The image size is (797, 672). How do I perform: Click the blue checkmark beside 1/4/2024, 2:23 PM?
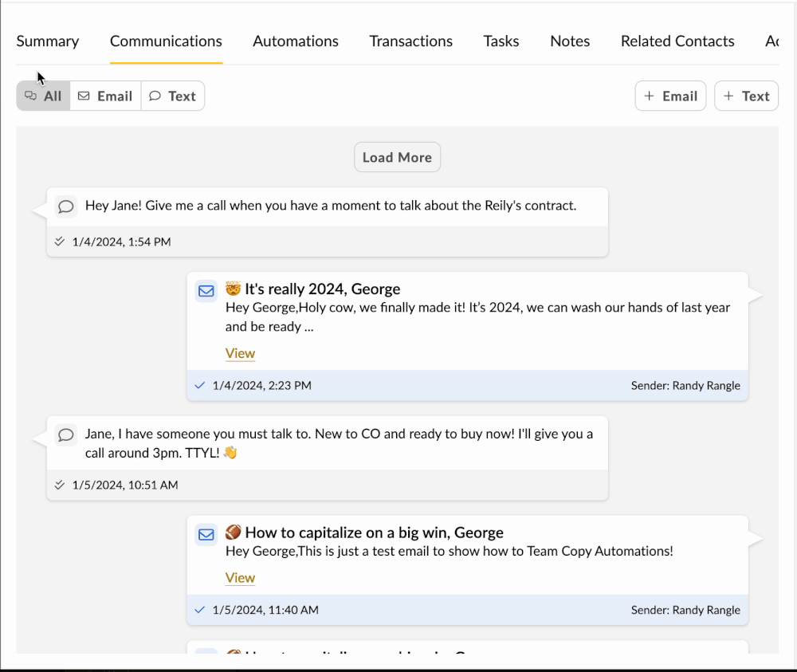click(x=199, y=385)
